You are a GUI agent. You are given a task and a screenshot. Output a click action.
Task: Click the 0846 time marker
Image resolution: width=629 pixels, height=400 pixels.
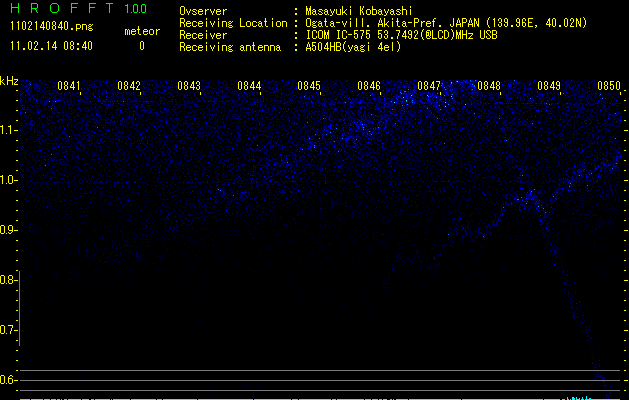[369, 85]
